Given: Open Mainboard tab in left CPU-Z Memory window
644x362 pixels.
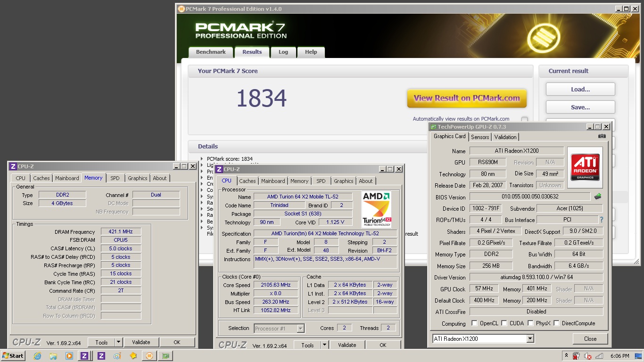Looking at the screenshot, I should [x=67, y=178].
